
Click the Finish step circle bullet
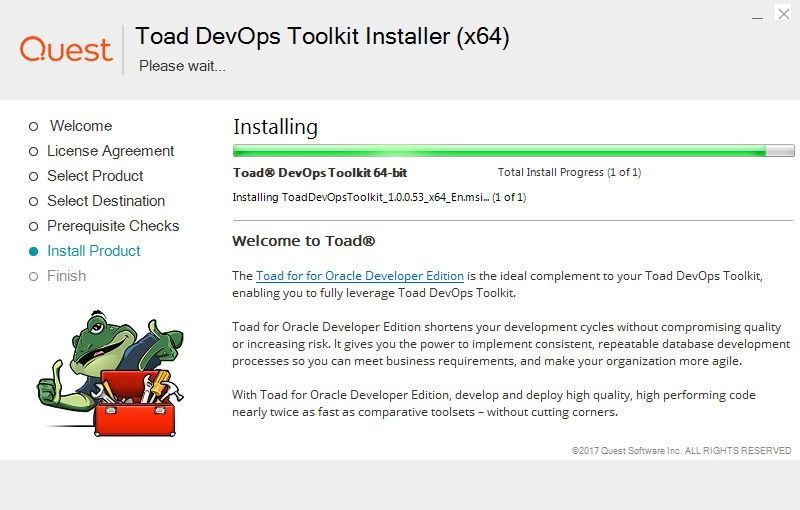[x=33, y=276]
